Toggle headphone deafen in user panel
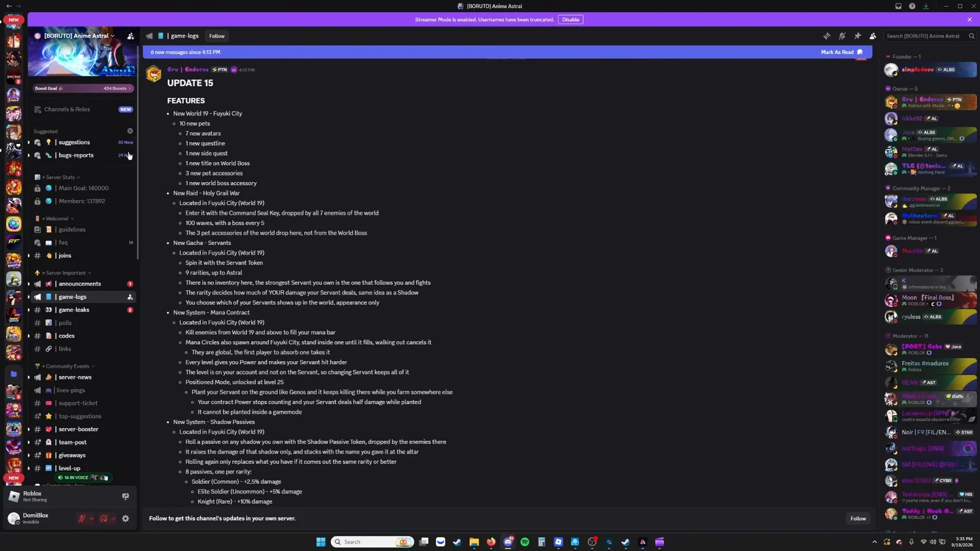The image size is (980, 551). 104,519
